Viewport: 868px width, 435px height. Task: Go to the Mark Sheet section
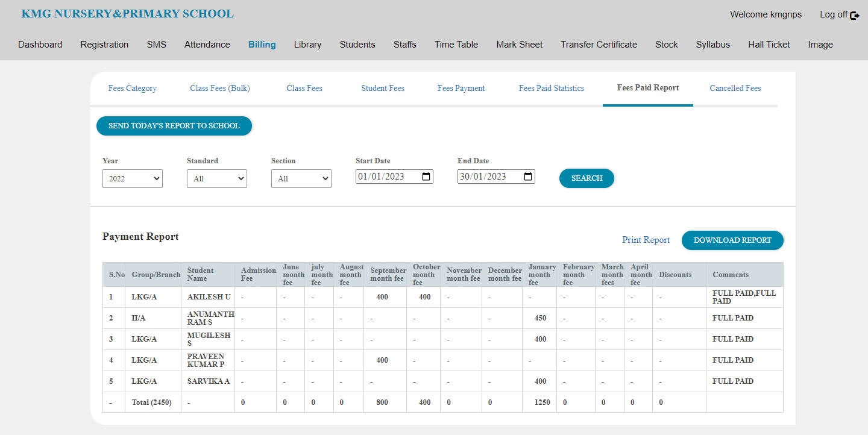[x=519, y=44]
